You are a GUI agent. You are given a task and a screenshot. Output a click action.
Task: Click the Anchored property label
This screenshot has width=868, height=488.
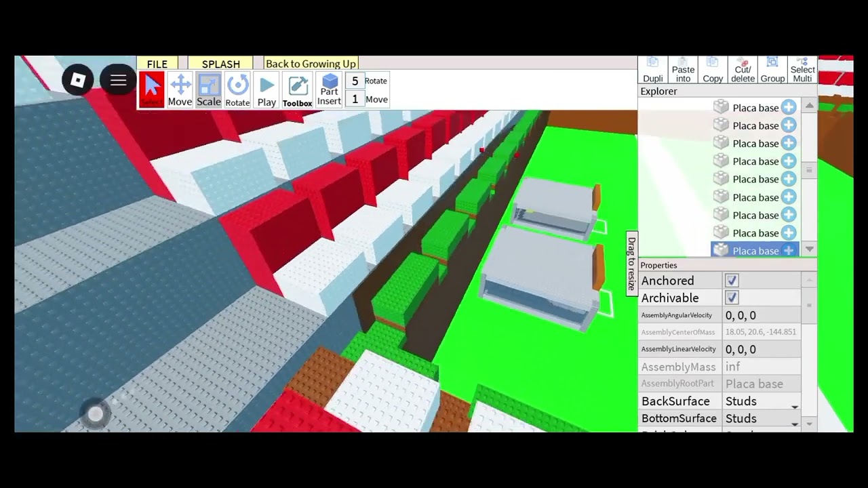668,281
